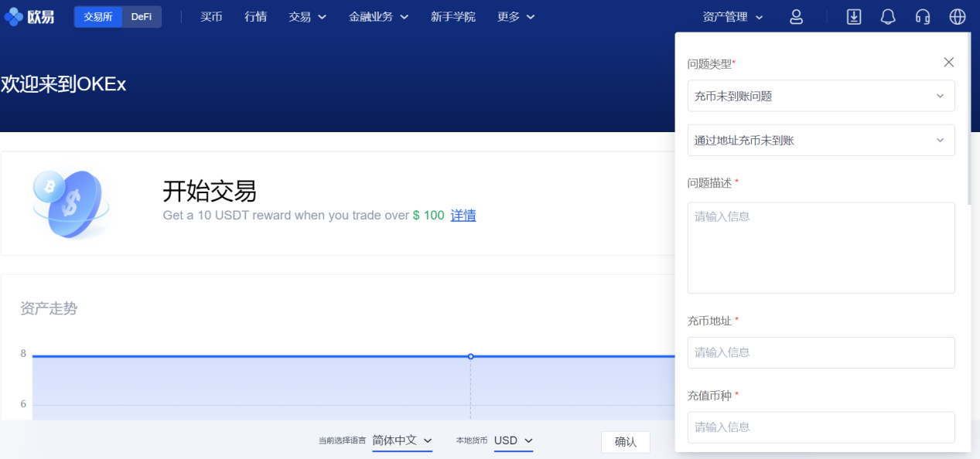Open the 简体中文 language selector
The image size is (980, 459).
(402, 440)
